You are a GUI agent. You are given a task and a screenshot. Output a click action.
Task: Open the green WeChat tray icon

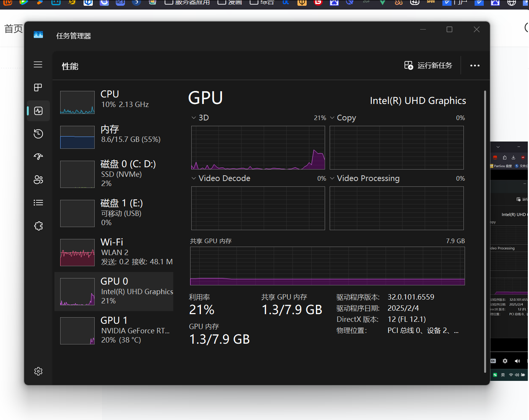(495, 375)
